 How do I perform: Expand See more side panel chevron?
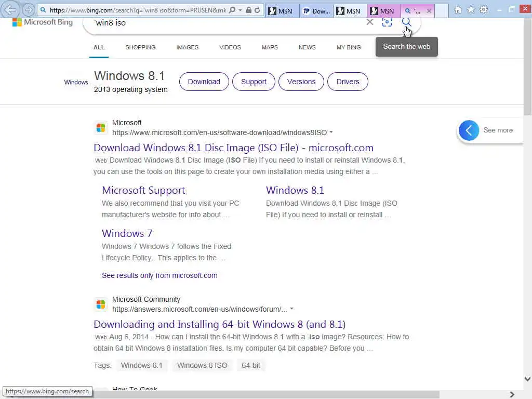point(469,130)
